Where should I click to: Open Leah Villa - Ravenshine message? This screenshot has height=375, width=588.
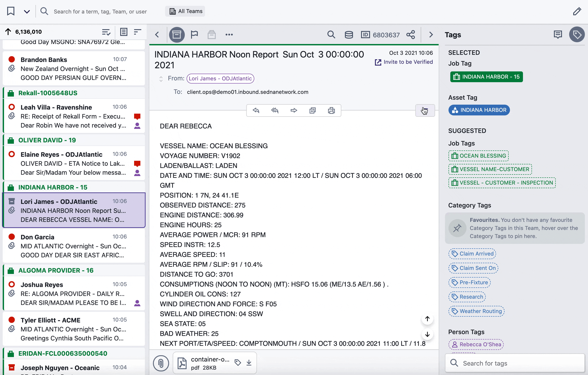(74, 116)
